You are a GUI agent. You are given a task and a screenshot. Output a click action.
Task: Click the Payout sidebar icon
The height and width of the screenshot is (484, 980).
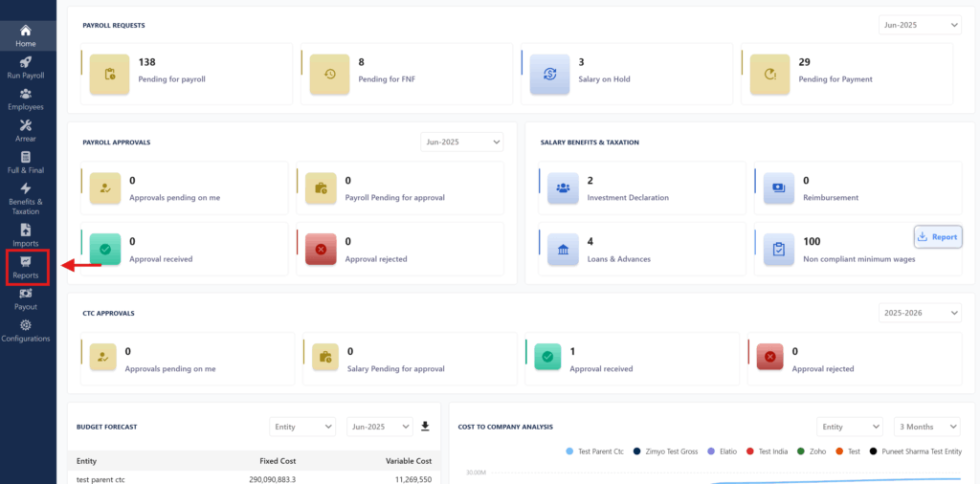click(26, 299)
